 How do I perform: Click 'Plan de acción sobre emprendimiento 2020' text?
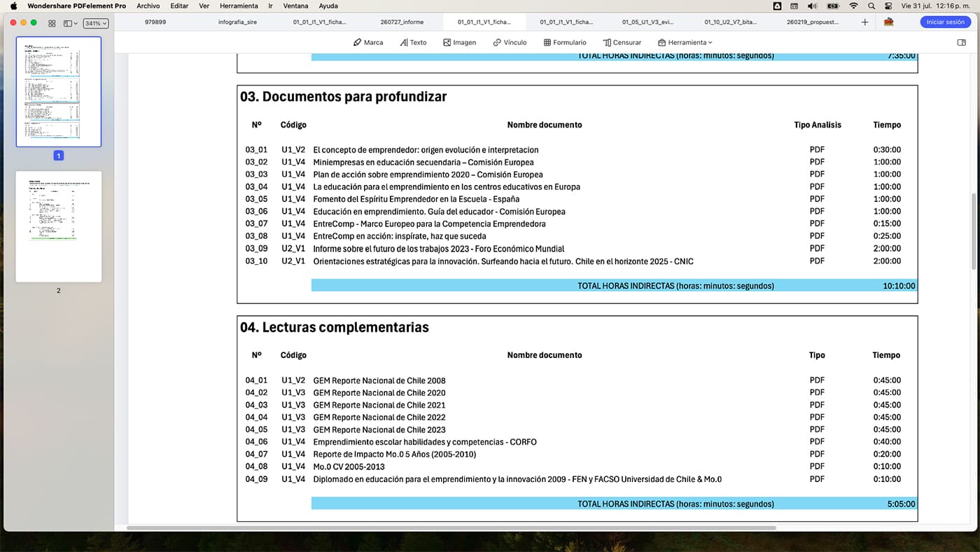(x=428, y=174)
